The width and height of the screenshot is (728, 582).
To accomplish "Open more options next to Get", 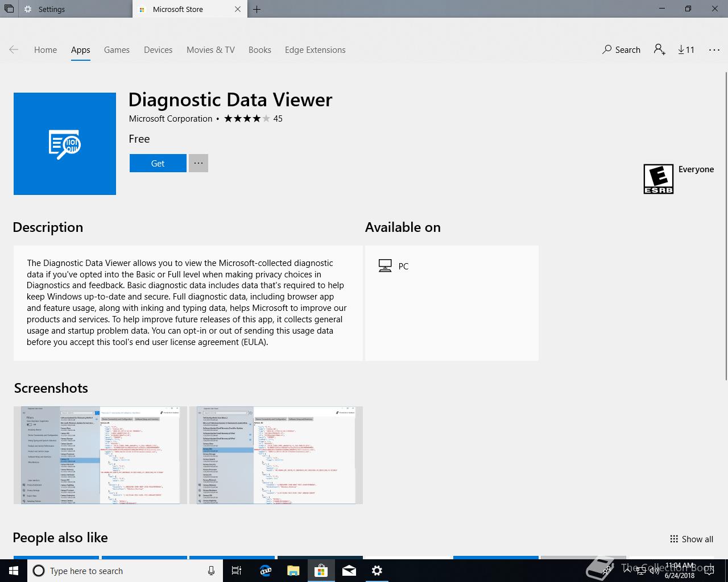I will 198,163.
